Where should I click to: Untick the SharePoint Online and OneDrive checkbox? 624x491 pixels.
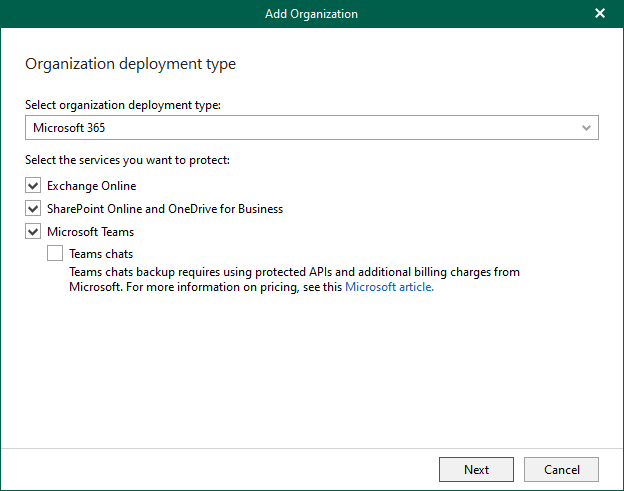34,209
